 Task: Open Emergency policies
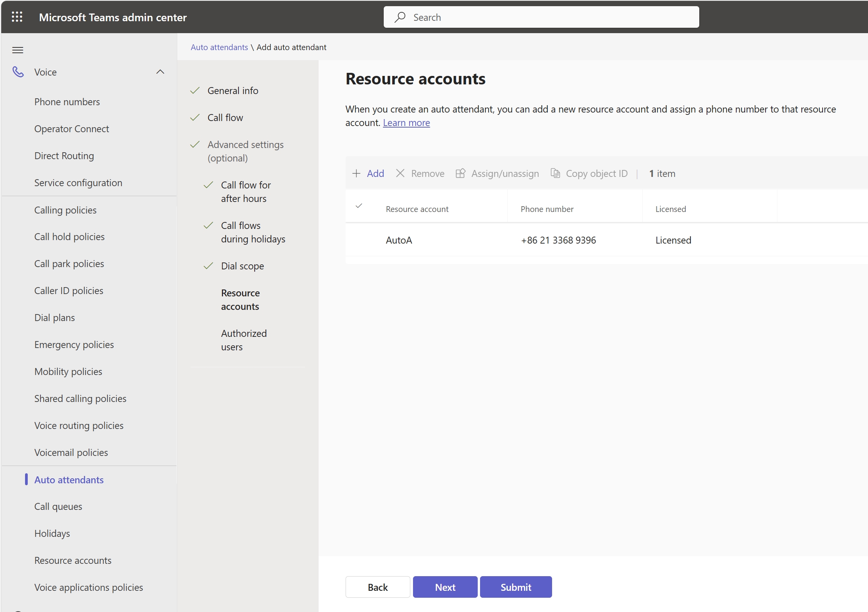(x=74, y=345)
